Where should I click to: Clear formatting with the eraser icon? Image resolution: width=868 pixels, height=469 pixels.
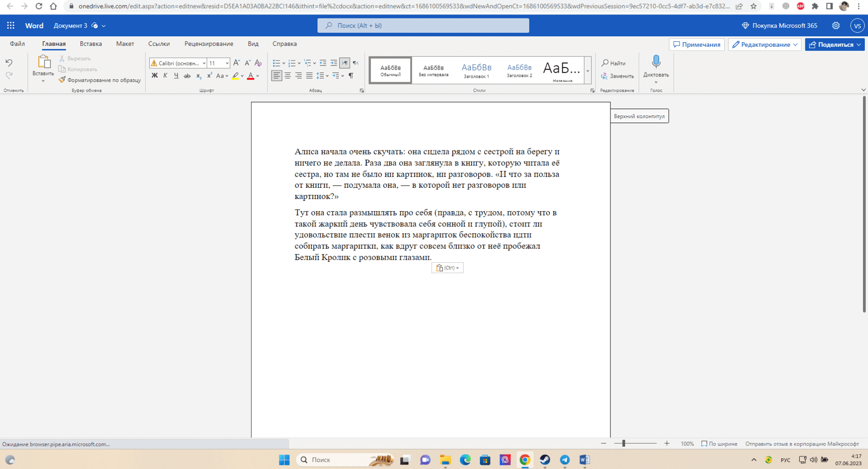pos(258,63)
